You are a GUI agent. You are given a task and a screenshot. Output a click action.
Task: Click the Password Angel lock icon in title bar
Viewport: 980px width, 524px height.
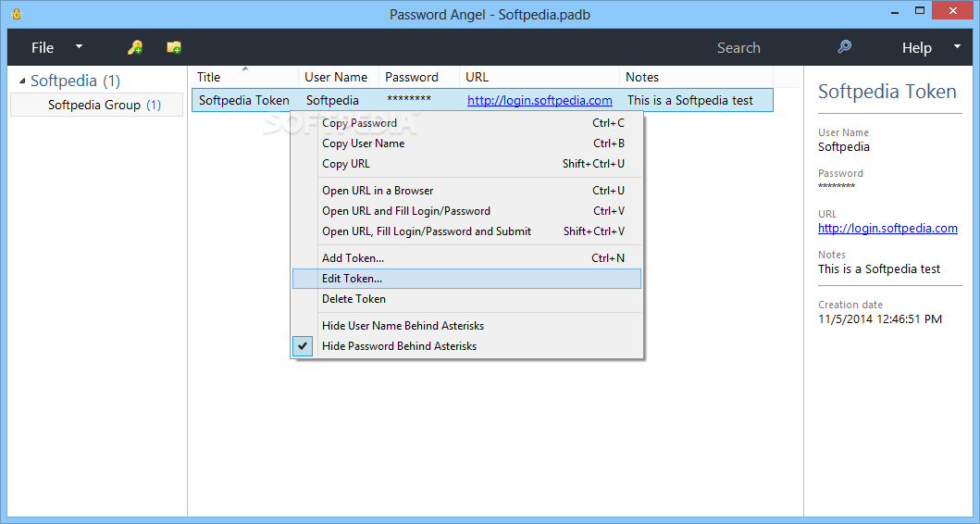pyautogui.click(x=17, y=13)
